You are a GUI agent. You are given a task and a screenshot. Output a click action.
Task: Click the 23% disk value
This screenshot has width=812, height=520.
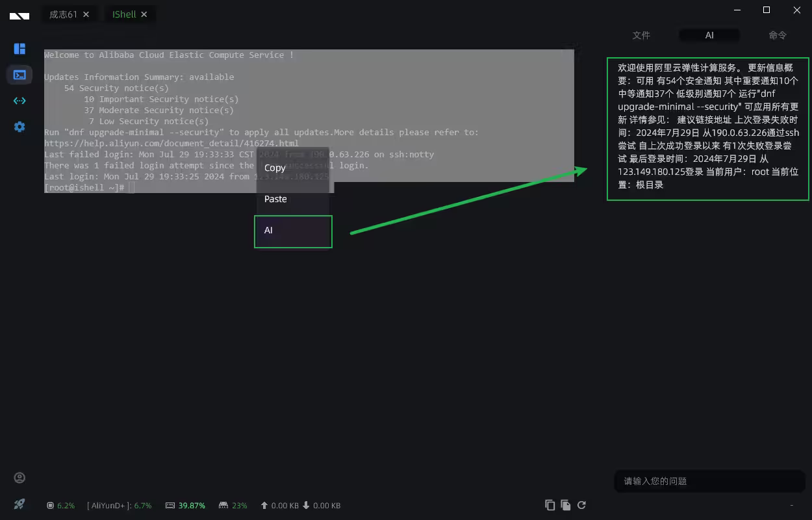[x=240, y=505]
